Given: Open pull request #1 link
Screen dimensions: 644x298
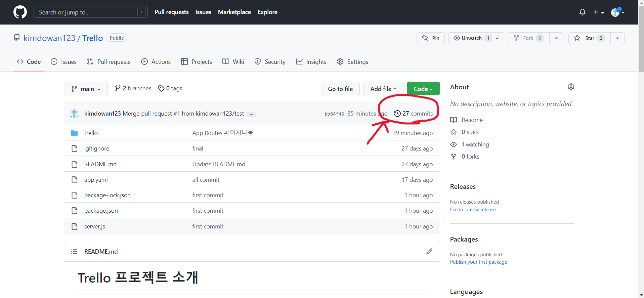Looking at the screenshot, I should (x=177, y=114).
